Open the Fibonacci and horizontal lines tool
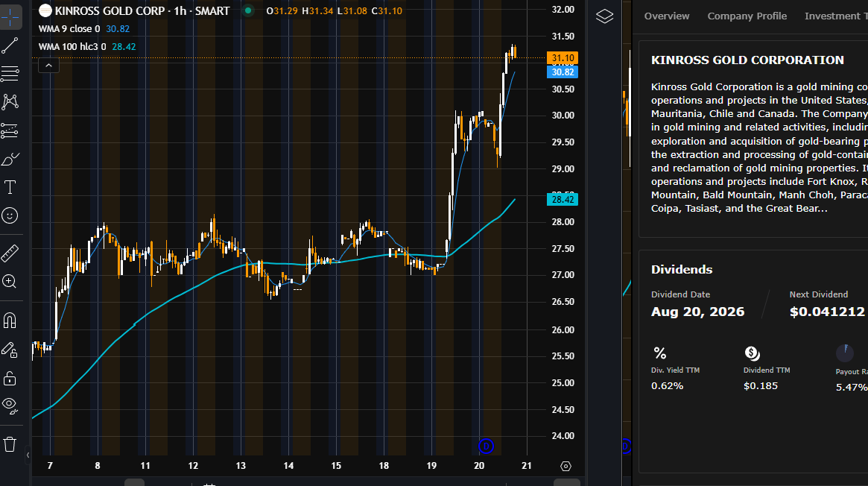Viewport: 868px width, 486px height. coord(10,73)
